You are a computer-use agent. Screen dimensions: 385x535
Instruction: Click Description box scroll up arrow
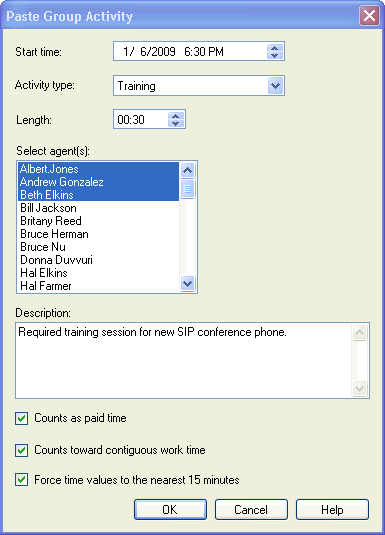point(359,332)
